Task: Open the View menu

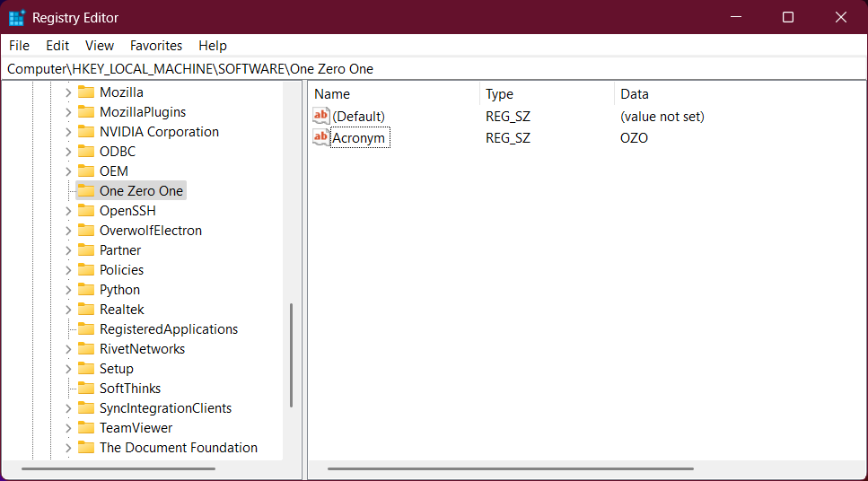Action: coord(100,46)
